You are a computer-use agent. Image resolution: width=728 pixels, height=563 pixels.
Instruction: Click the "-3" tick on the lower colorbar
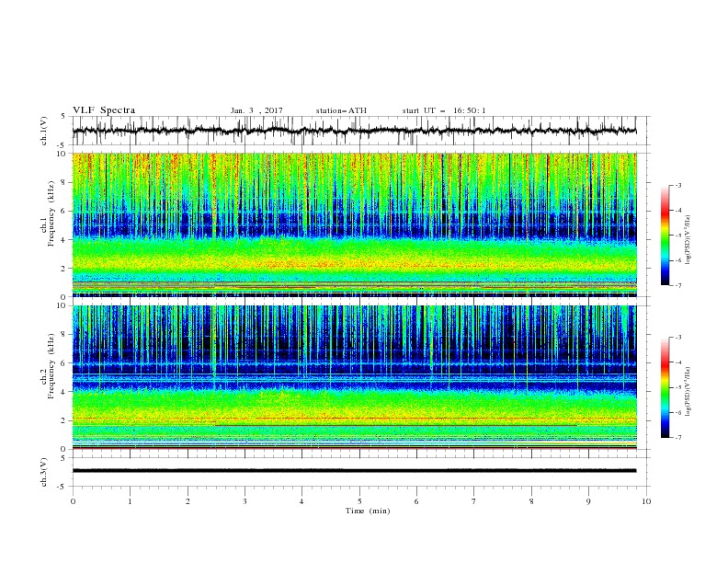(x=678, y=338)
